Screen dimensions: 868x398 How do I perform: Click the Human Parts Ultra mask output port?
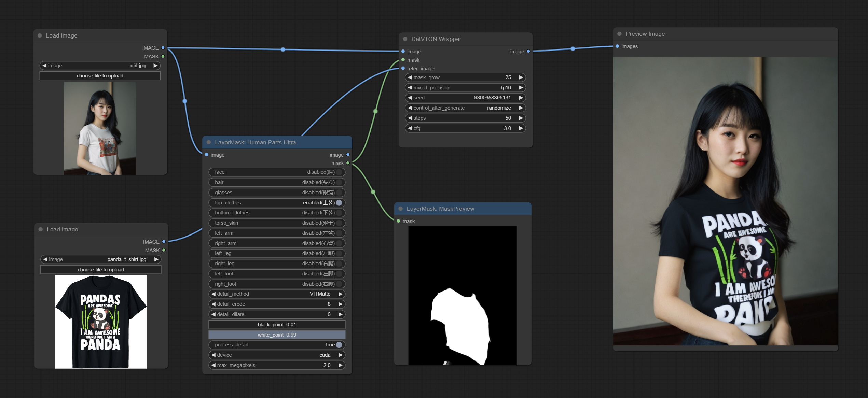click(348, 163)
